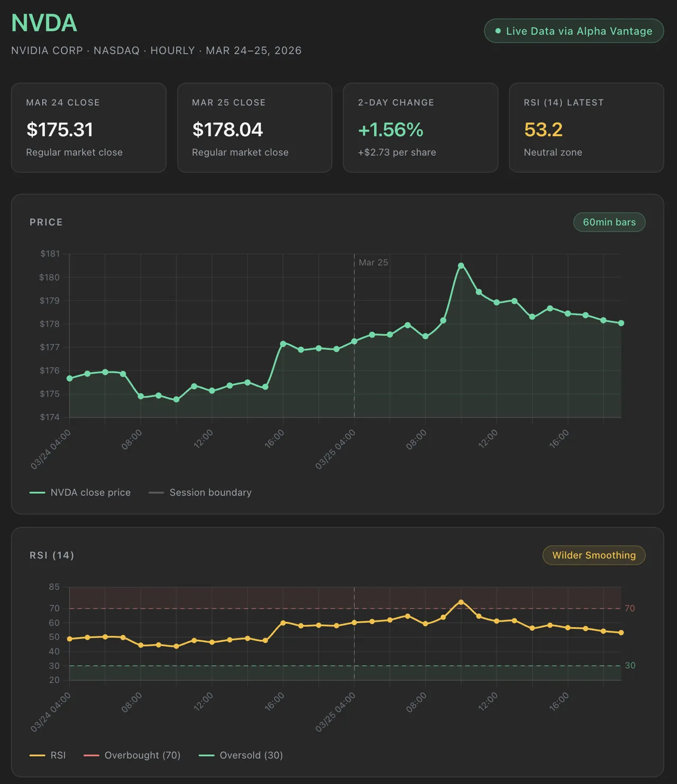Open the MAR 24 CLOSE card label

click(x=63, y=103)
